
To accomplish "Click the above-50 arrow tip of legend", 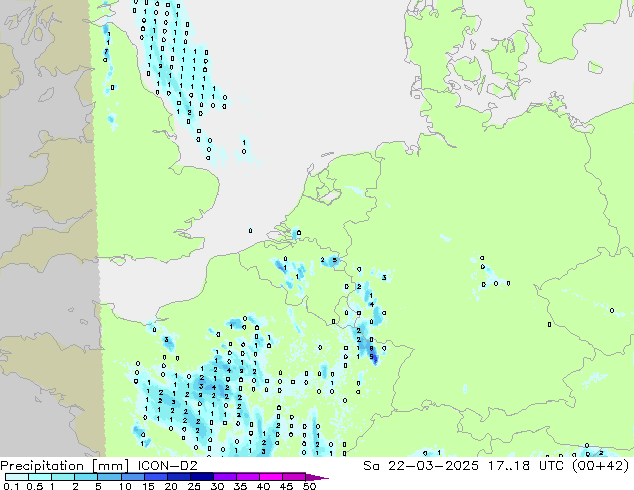I will tap(317, 477).
